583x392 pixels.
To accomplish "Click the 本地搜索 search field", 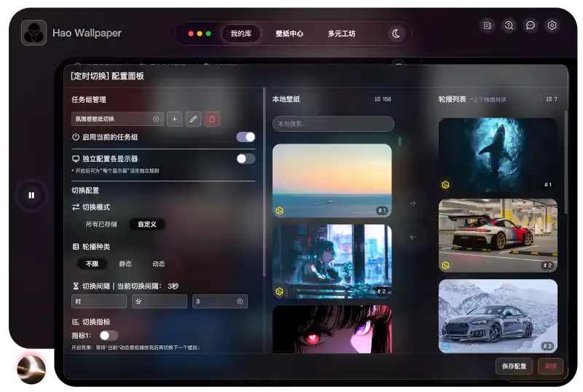I will (333, 124).
